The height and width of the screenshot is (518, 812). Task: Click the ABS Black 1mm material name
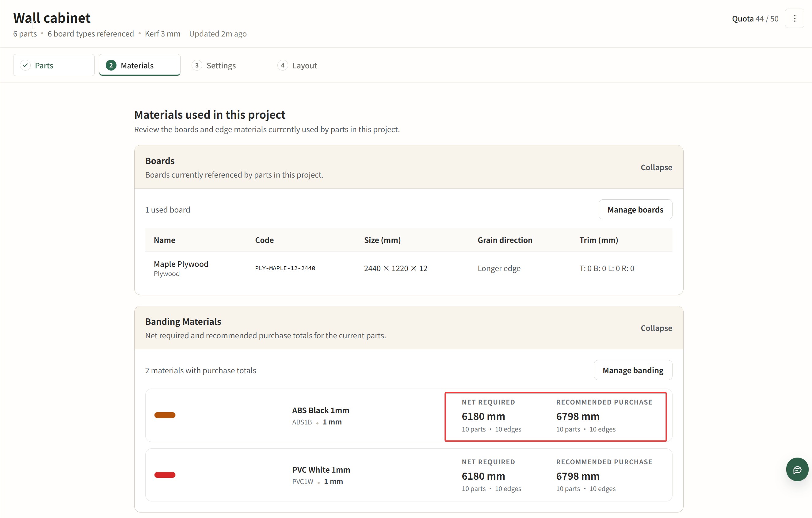click(x=320, y=410)
